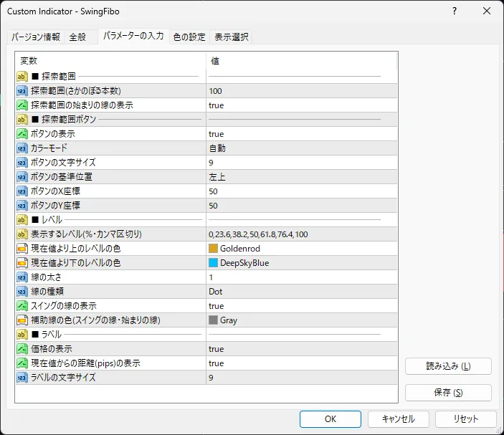
Task: Click the ? help icon in title bar
Action: [x=455, y=11]
